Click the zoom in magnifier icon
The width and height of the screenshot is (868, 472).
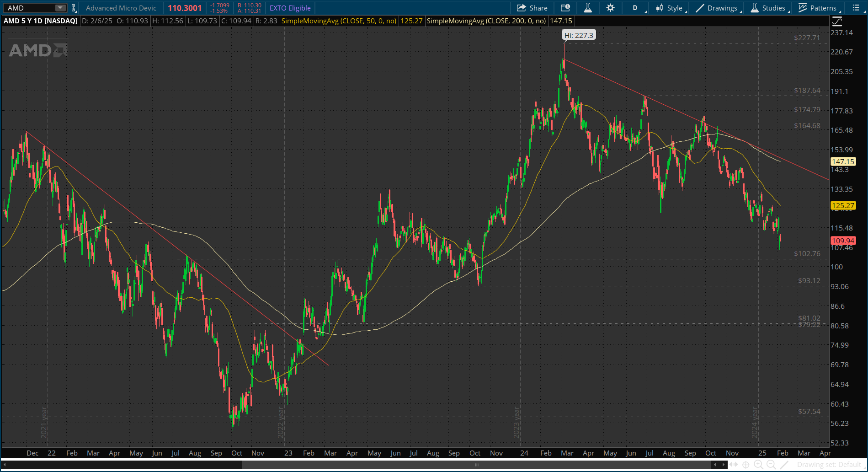[x=758, y=465]
